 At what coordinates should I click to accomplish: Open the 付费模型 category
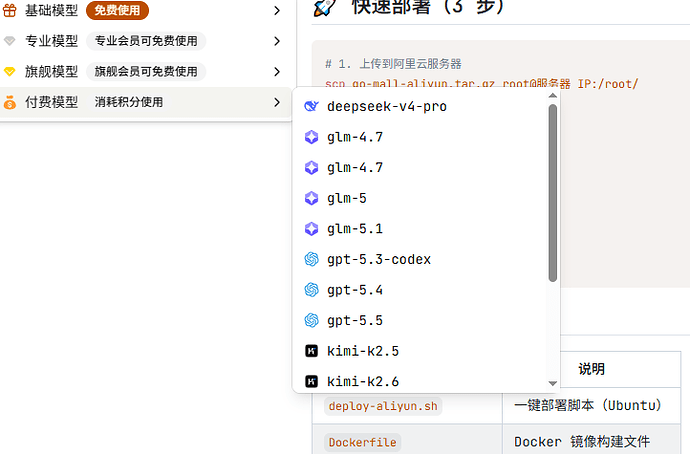pos(145,102)
